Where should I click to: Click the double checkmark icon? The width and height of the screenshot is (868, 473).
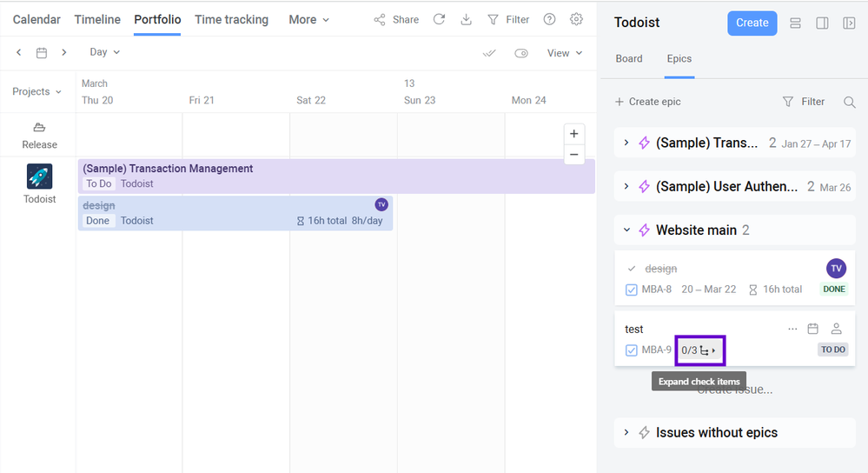[x=489, y=53]
